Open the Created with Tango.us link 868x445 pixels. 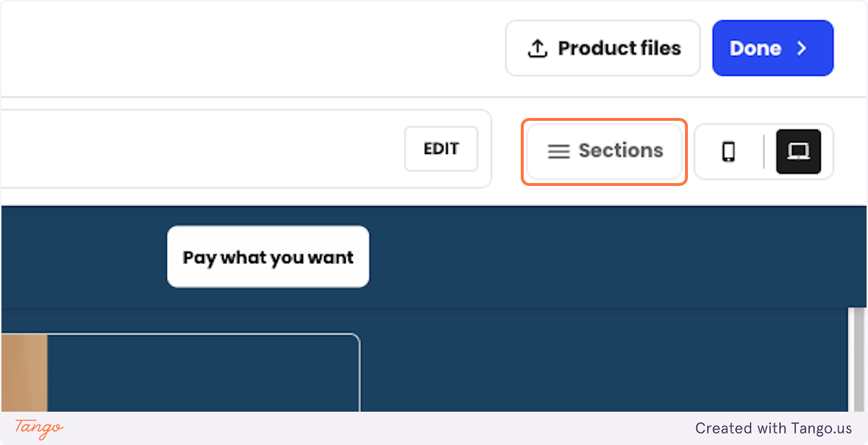[773, 428]
